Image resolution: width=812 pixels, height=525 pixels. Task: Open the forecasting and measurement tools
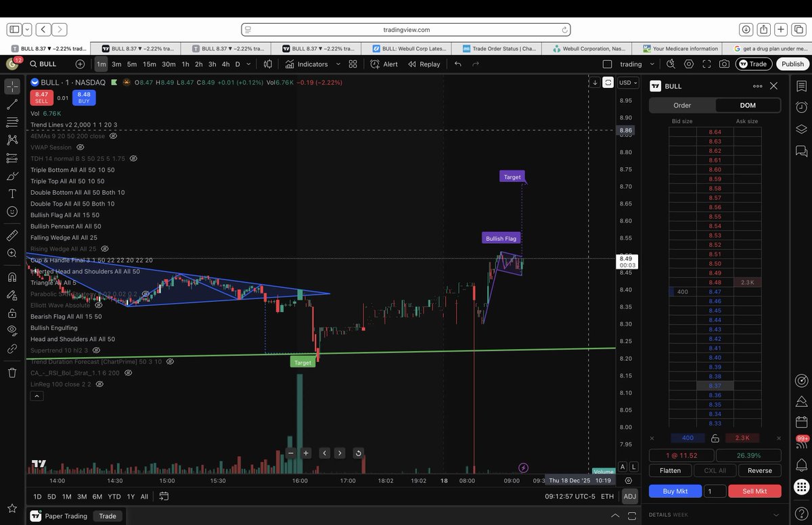[x=12, y=158]
